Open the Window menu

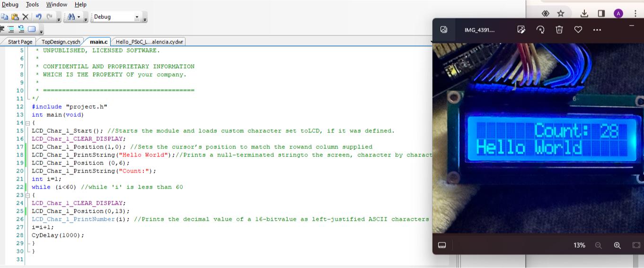[56, 4]
